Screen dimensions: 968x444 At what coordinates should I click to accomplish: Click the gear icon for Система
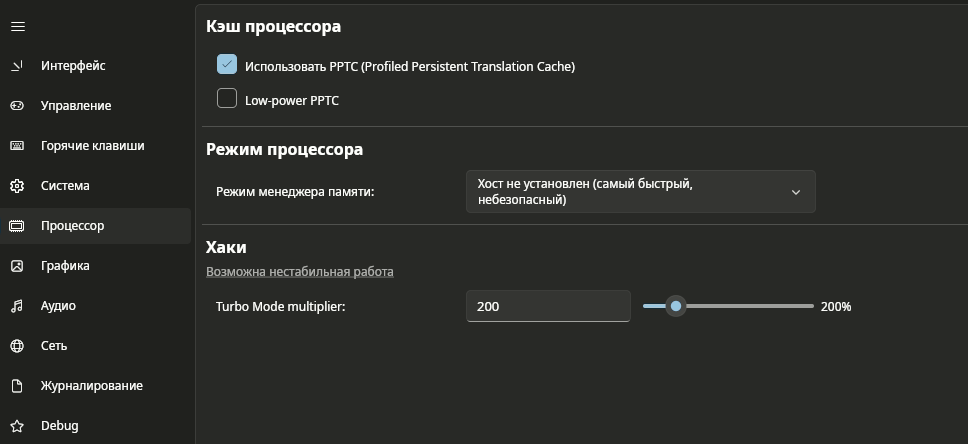(x=17, y=186)
